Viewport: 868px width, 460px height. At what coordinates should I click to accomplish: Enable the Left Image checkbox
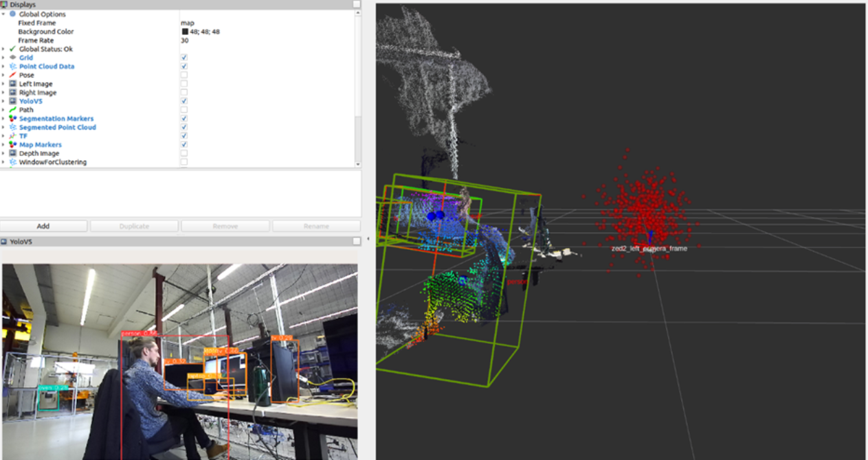183,84
